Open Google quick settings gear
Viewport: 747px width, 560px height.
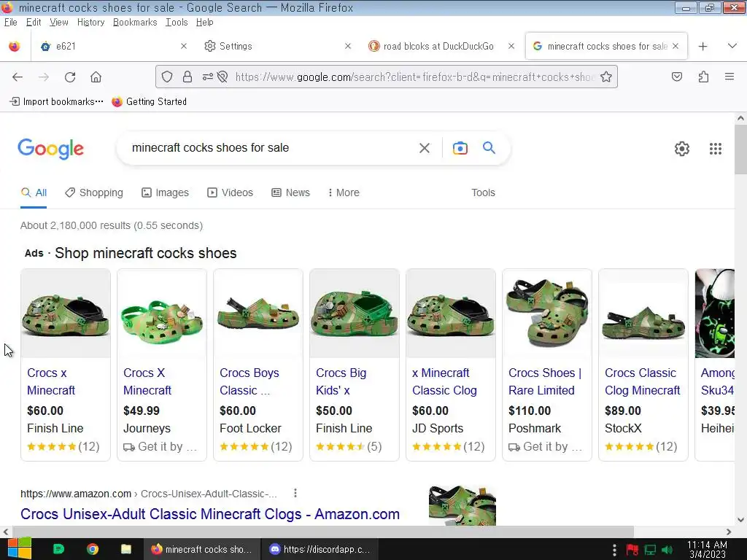682,149
